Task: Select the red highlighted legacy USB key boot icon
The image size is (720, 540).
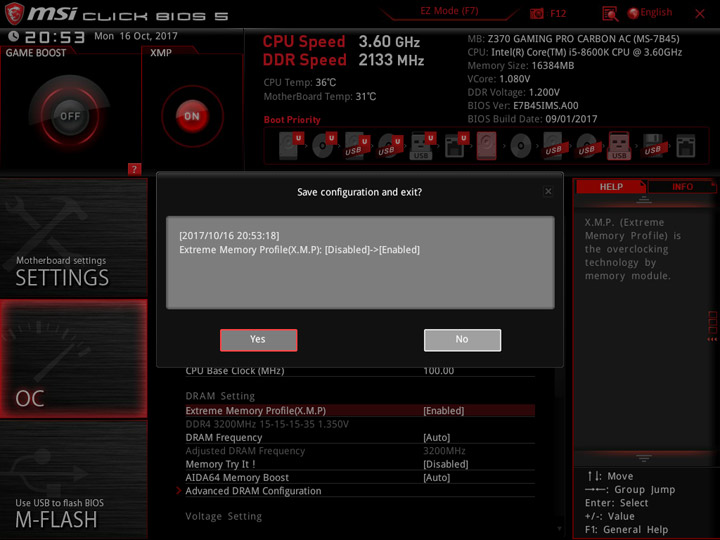Action: [x=619, y=146]
